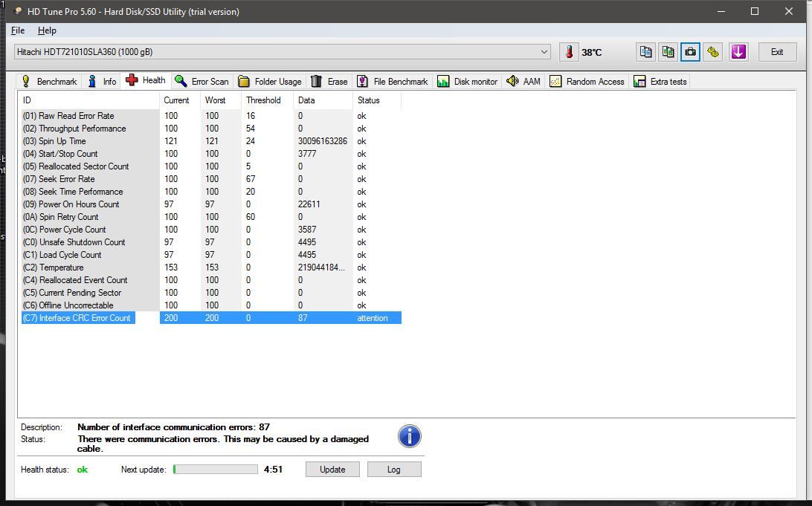Image resolution: width=812 pixels, height=506 pixels.
Task: Open the Erase tab
Action: pos(329,81)
